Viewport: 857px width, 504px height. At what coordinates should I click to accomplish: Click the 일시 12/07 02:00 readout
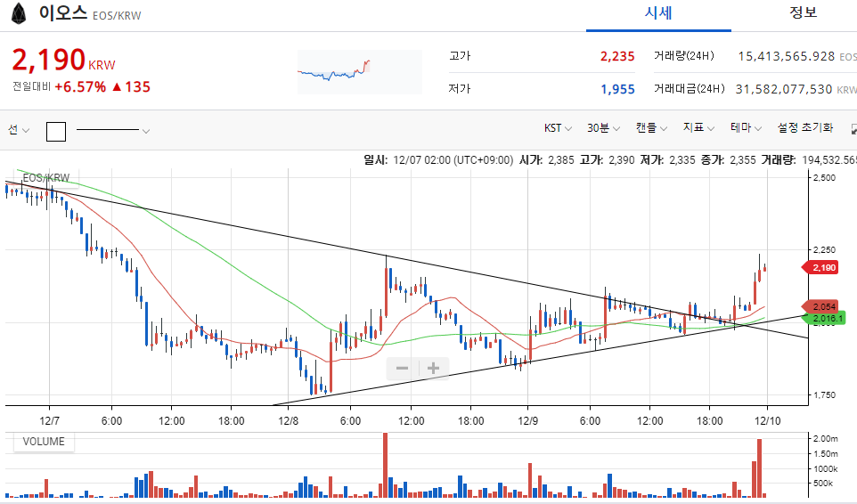coord(438,160)
